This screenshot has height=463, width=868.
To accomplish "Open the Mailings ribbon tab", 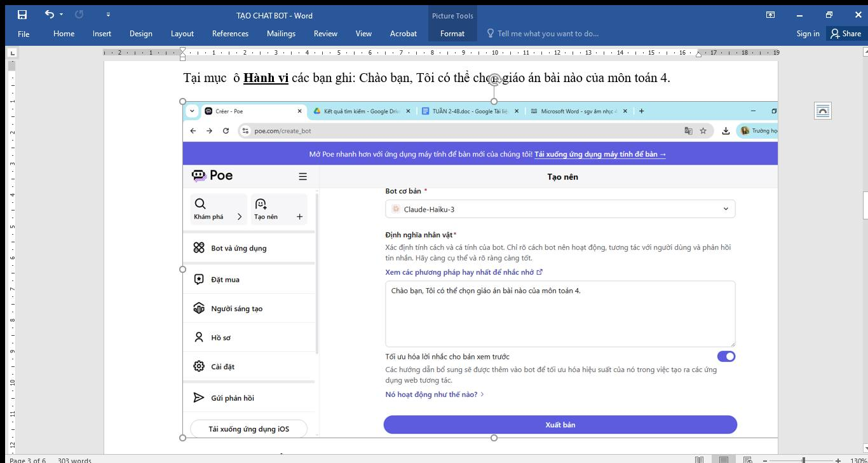I will point(281,34).
